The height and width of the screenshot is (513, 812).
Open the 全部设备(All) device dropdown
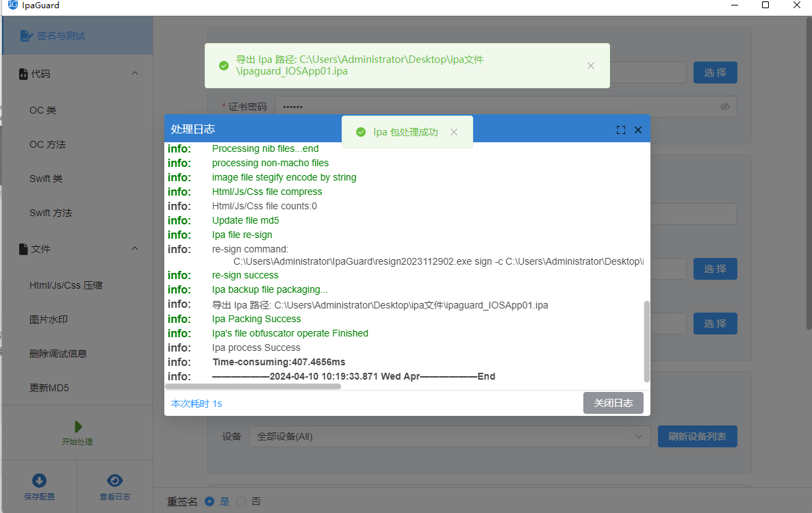tap(450, 436)
